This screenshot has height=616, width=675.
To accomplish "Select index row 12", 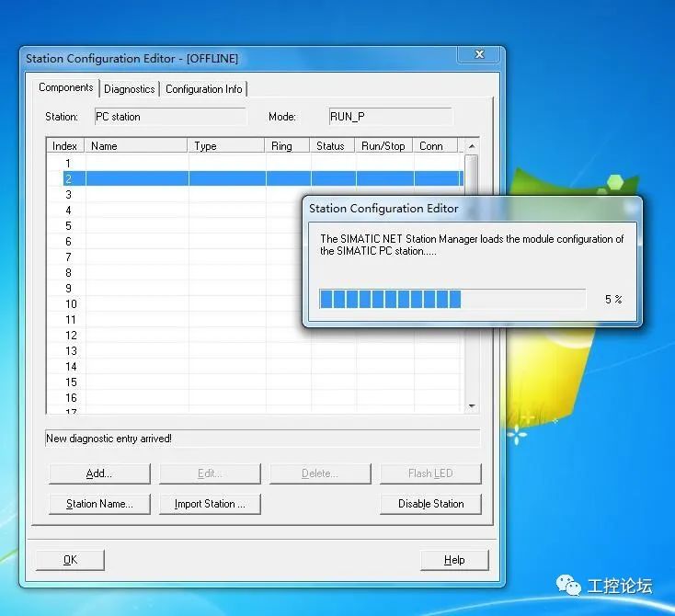I will point(255,336).
